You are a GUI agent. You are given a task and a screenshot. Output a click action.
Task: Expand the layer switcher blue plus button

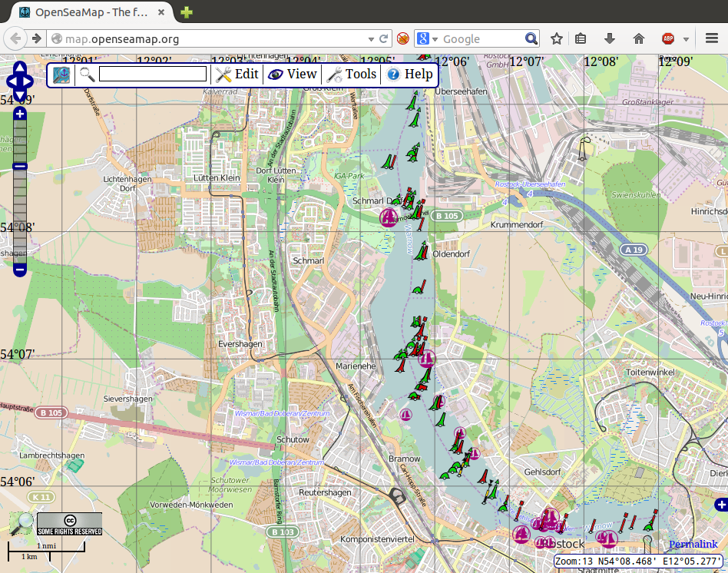coord(722,505)
